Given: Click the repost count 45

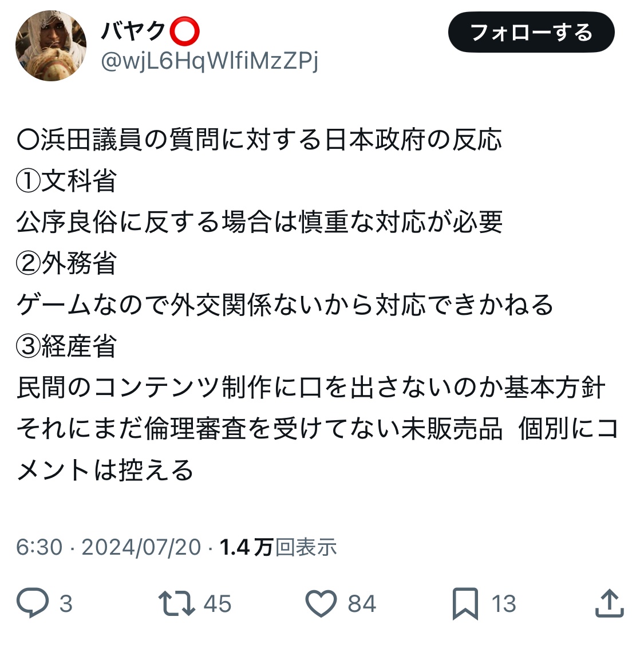Looking at the screenshot, I should (x=218, y=604).
